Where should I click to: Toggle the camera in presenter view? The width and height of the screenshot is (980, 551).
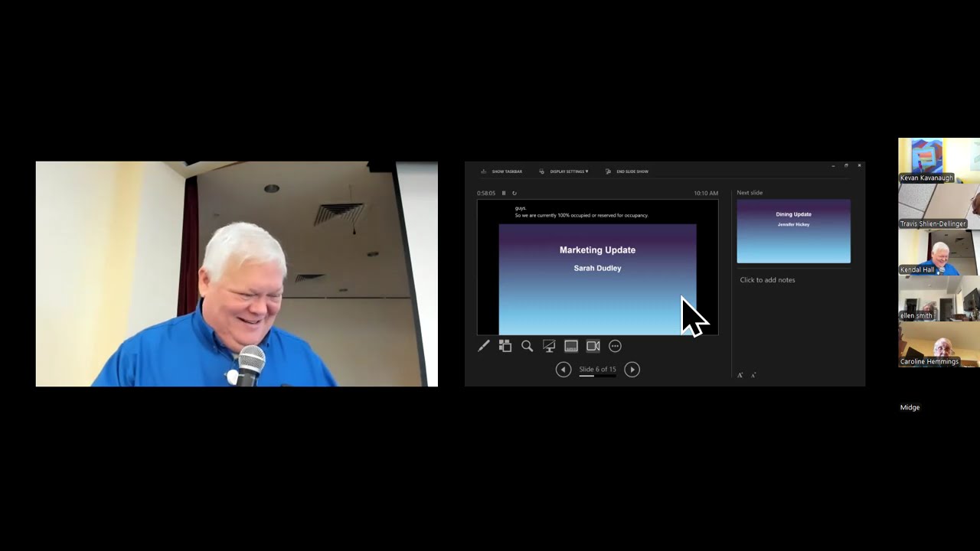593,346
